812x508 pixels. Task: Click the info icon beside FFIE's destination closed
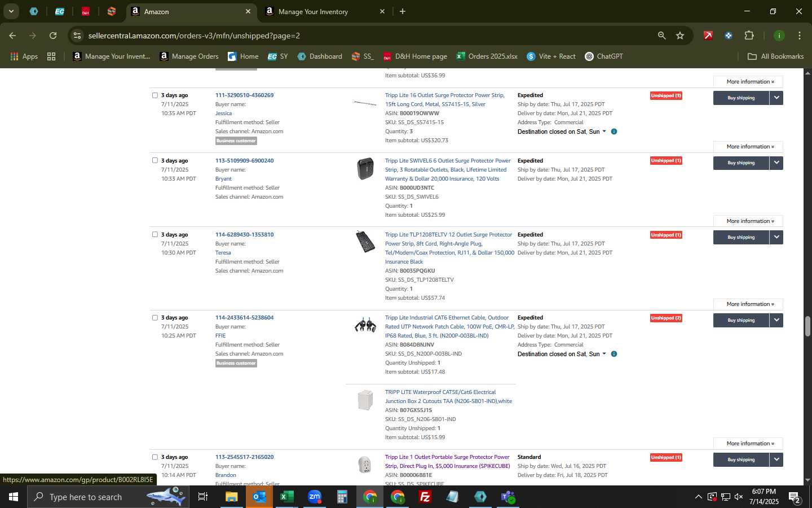coord(614,354)
